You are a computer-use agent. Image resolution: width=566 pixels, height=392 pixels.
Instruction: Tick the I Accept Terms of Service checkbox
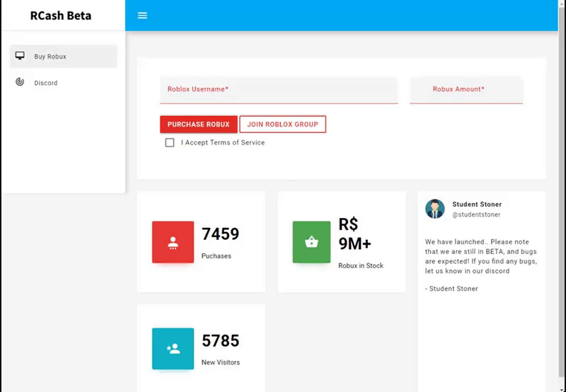point(170,143)
